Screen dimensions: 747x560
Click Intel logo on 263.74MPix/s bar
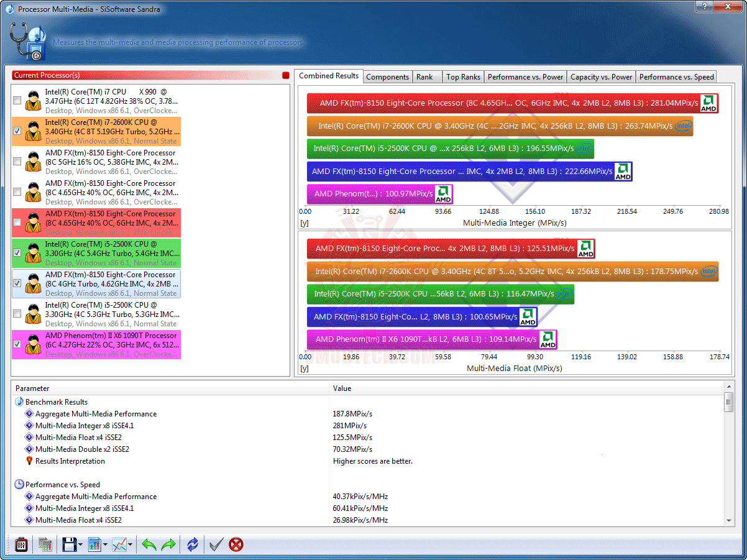(684, 126)
